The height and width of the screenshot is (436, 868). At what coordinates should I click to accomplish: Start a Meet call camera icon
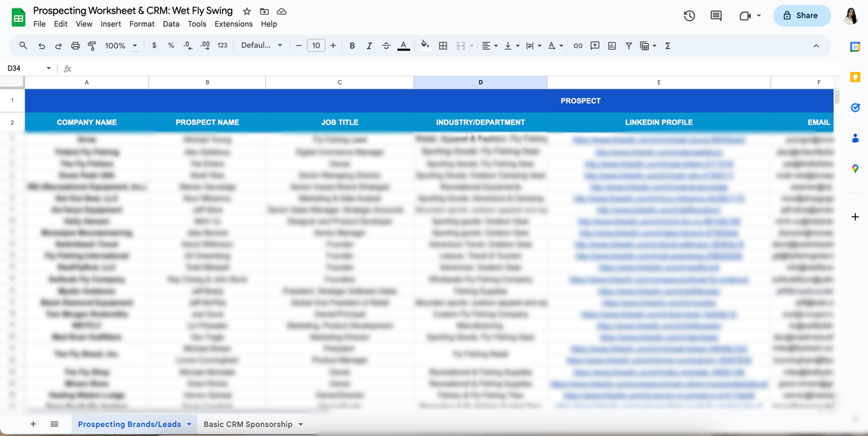click(x=745, y=16)
